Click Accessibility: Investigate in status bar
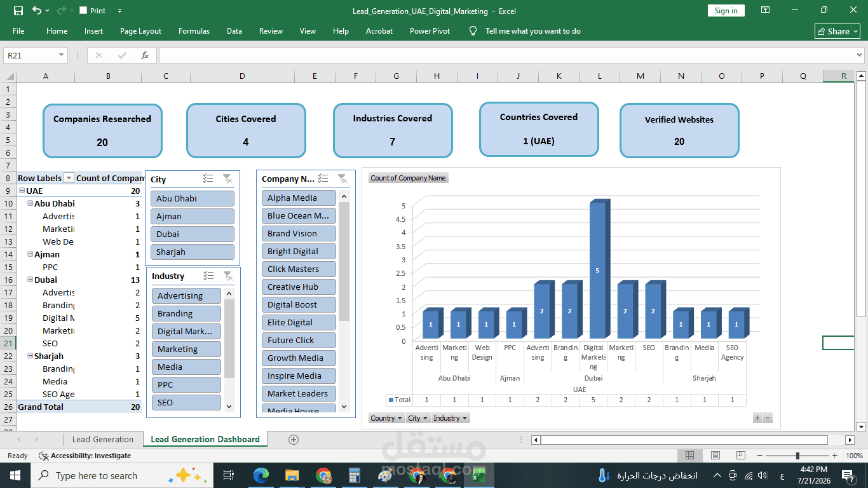The height and width of the screenshot is (488, 868). (85, 456)
